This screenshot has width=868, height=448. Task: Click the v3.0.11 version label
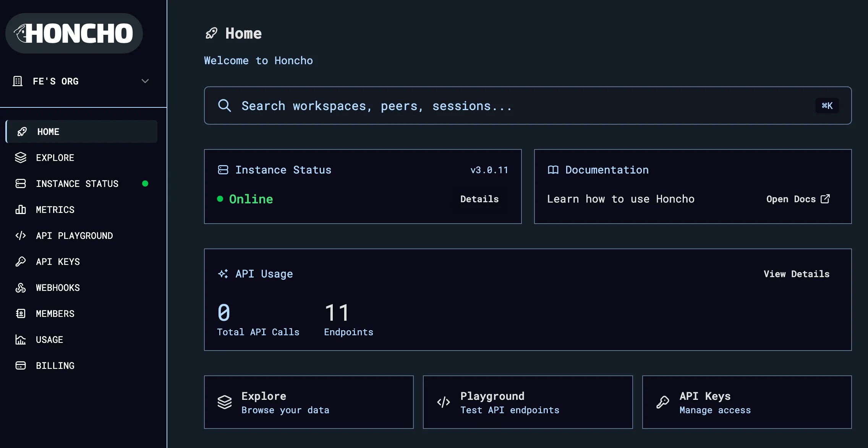point(489,170)
